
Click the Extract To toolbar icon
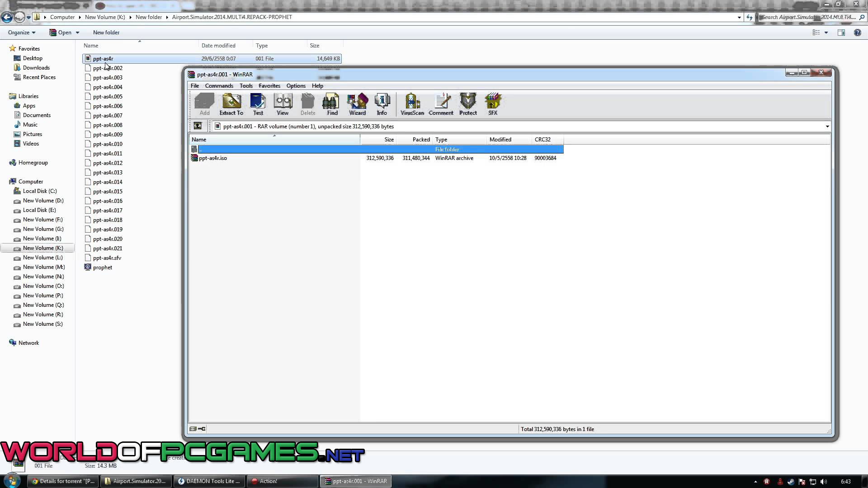point(231,104)
